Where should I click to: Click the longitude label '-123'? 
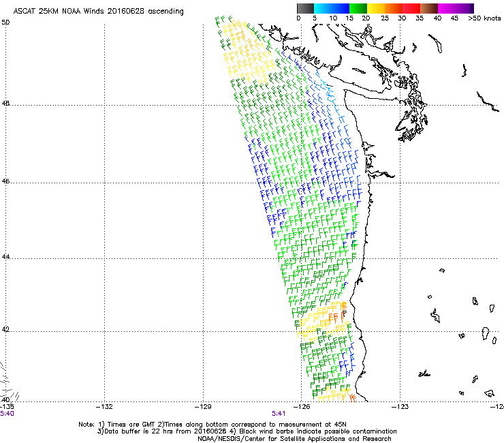[400, 407]
